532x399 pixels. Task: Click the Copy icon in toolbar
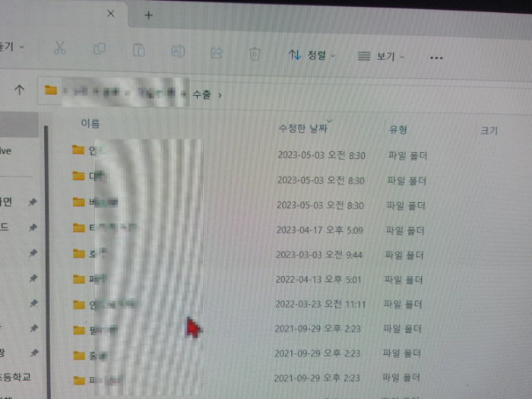pyautogui.click(x=100, y=49)
